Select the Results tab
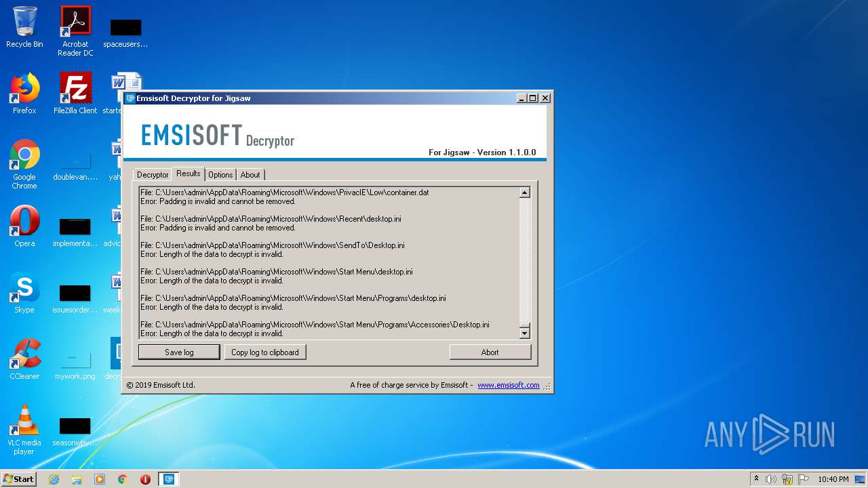This screenshot has height=488, width=868. click(x=189, y=174)
